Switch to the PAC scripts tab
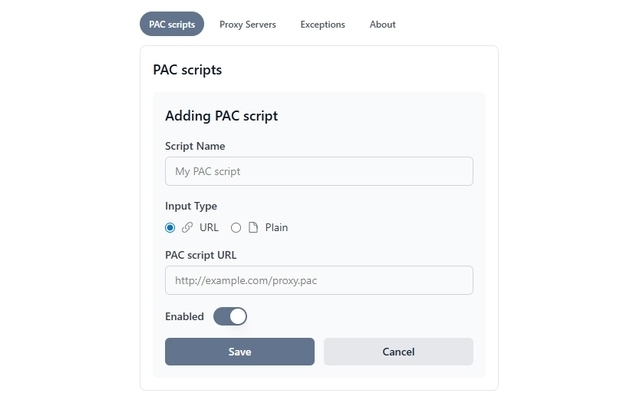The width and height of the screenshot is (640, 400). click(x=172, y=24)
